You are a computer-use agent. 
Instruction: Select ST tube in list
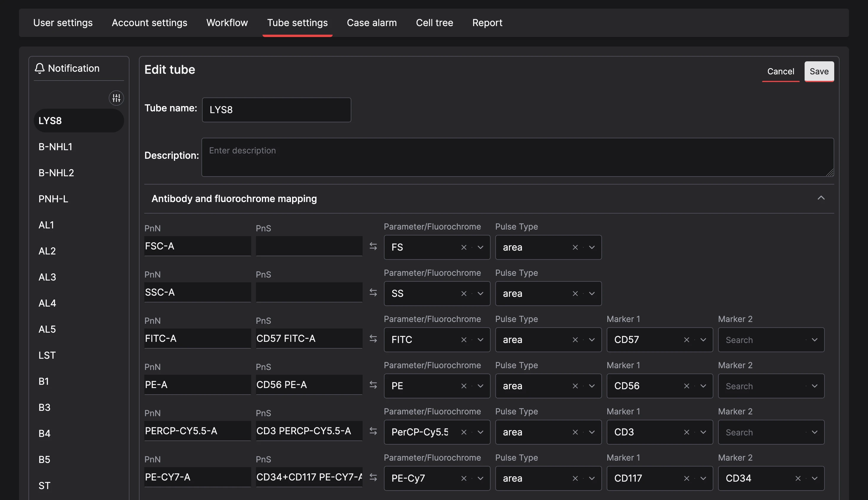pos(79,485)
